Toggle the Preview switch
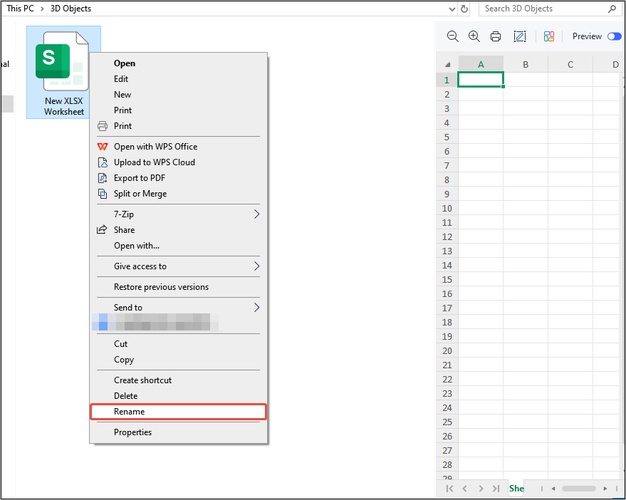 coord(614,36)
